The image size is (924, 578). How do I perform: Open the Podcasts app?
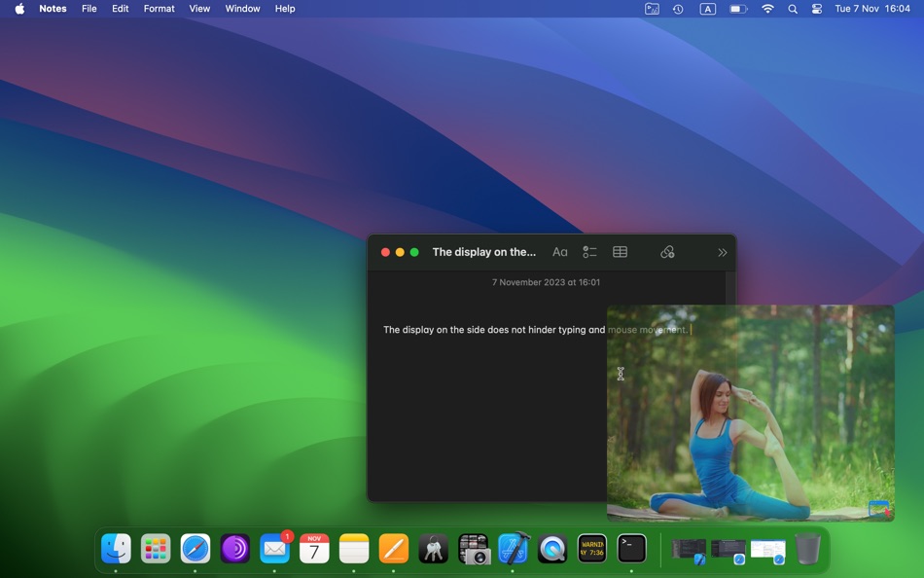coord(234,549)
